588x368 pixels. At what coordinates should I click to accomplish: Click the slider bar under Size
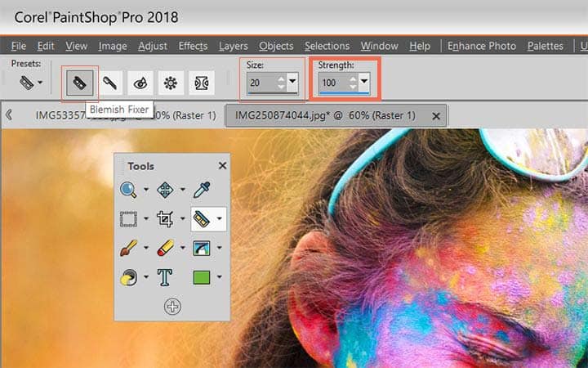pos(273,92)
